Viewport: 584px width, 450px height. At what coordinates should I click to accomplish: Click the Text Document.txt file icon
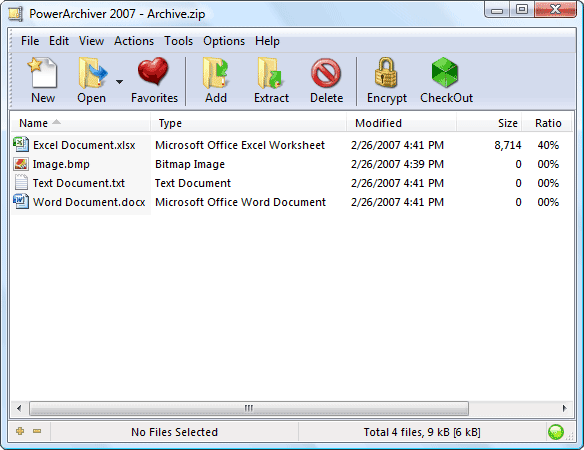21,183
